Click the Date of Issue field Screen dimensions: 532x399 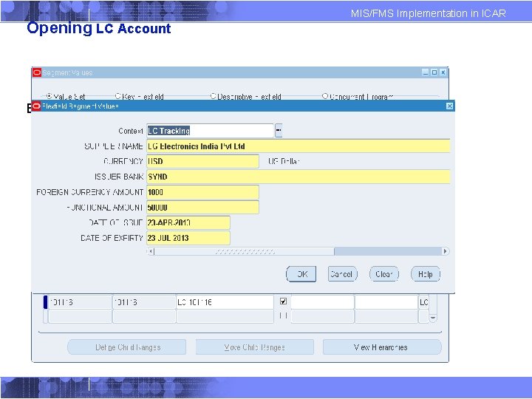pyautogui.click(x=188, y=222)
